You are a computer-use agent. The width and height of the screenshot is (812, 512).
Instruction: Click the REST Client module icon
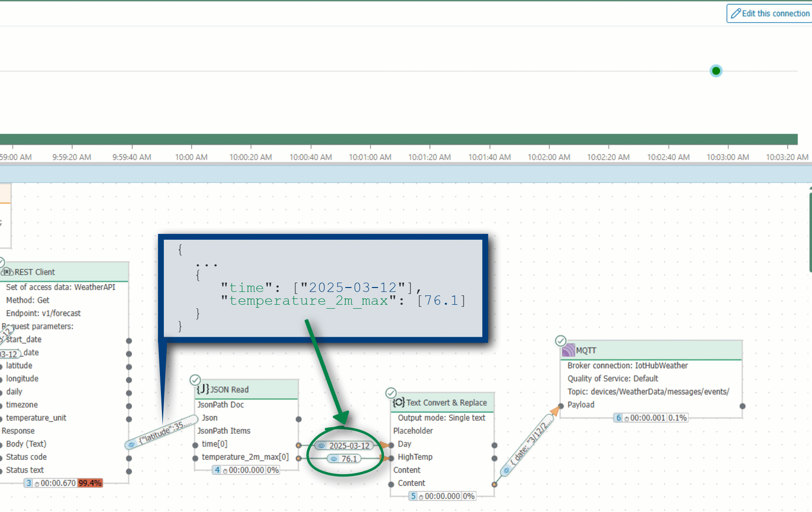(x=7, y=272)
